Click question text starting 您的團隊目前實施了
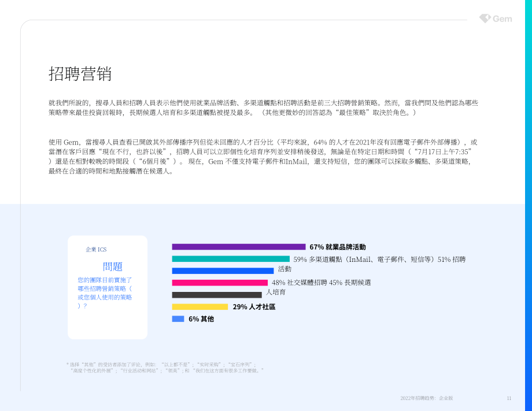 (x=105, y=292)
